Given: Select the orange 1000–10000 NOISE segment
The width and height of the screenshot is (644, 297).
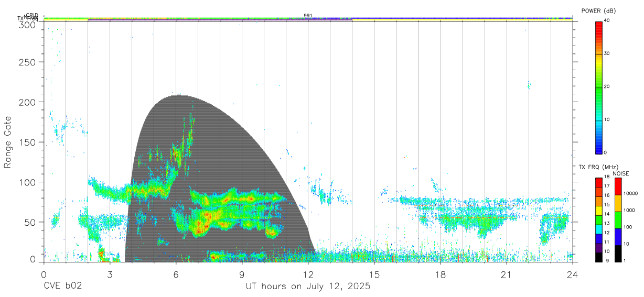Looking at the screenshot, I should pyautogui.click(x=618, y=203).
